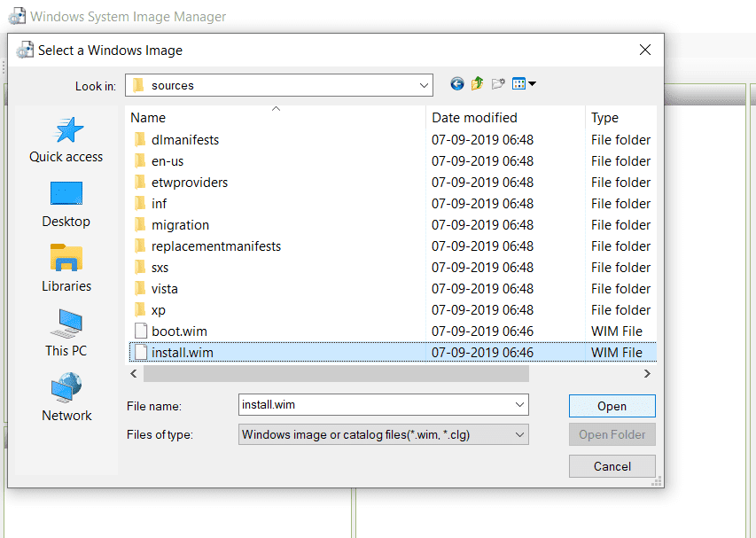
Task: Sort files by Name column header
Action: click(148, 118)
